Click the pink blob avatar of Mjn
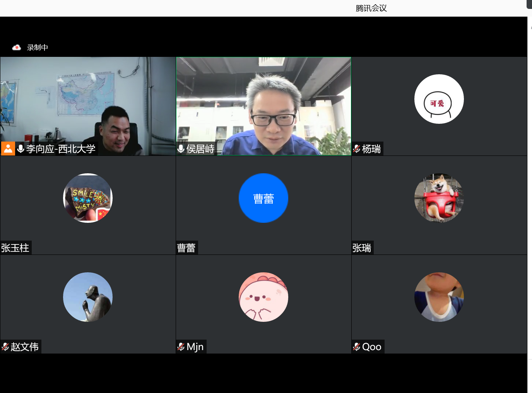532x393 pixels. point(263,297)
